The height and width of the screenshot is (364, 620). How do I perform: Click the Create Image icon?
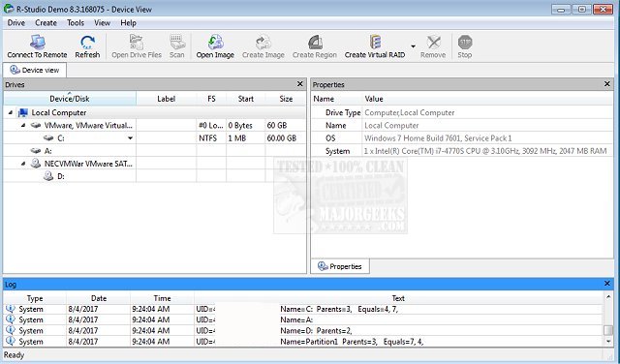coord(263,42)
